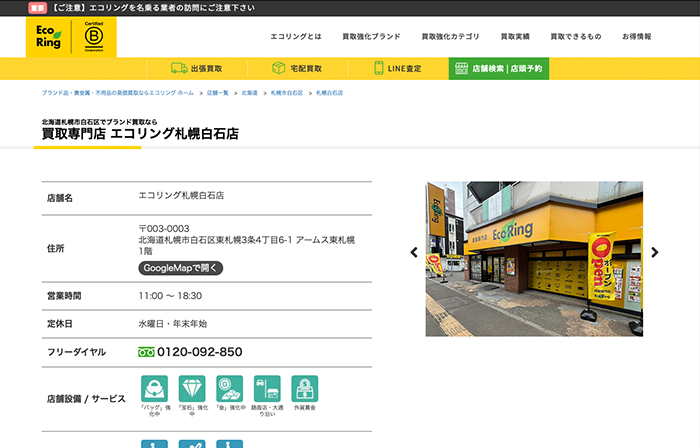Open the 買取できるもの menu
700x448 pixels.
pos(575,37)
